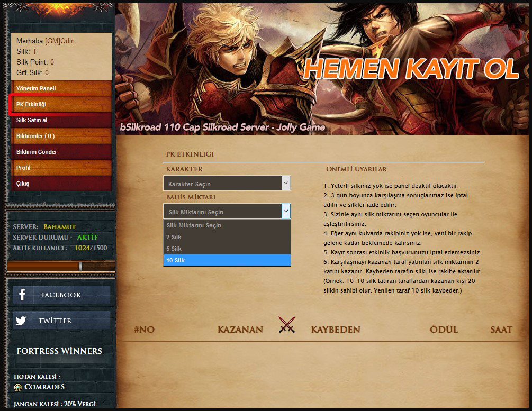This screenshot has width=532, height=411.
Task: Click the Karakter Seçin dropdown arrow
Action: [286, 183]
